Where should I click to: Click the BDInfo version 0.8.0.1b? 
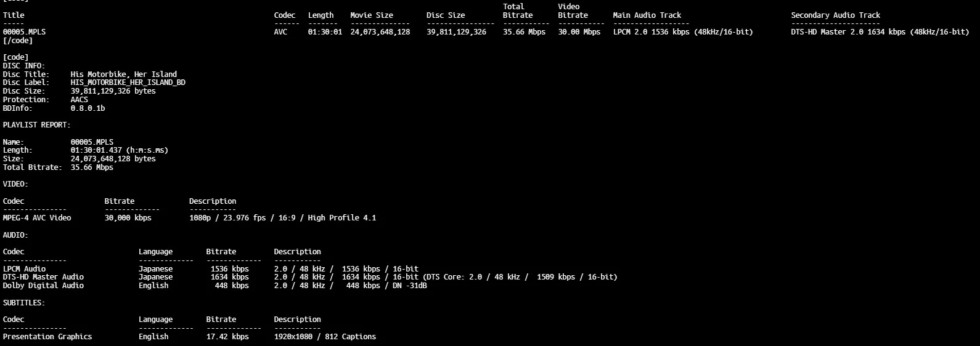(88, 108)
